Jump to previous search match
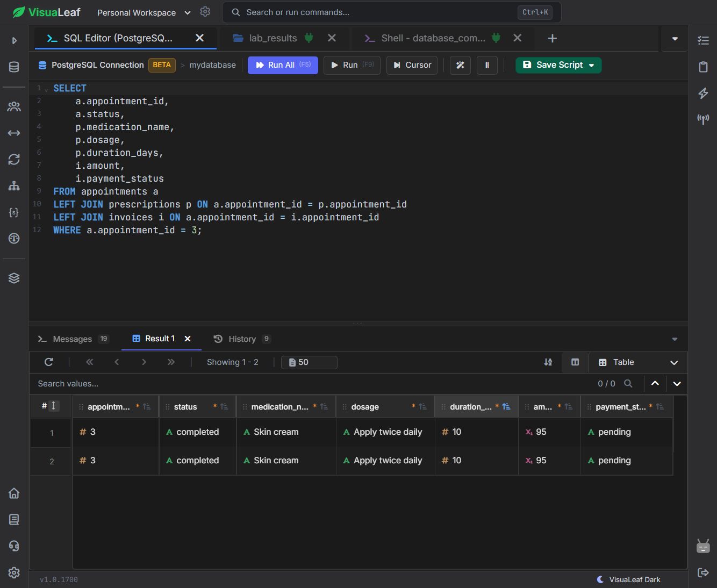Image resolution: width=717 pixels, height=588 pixels. click(x=655, y=384)
